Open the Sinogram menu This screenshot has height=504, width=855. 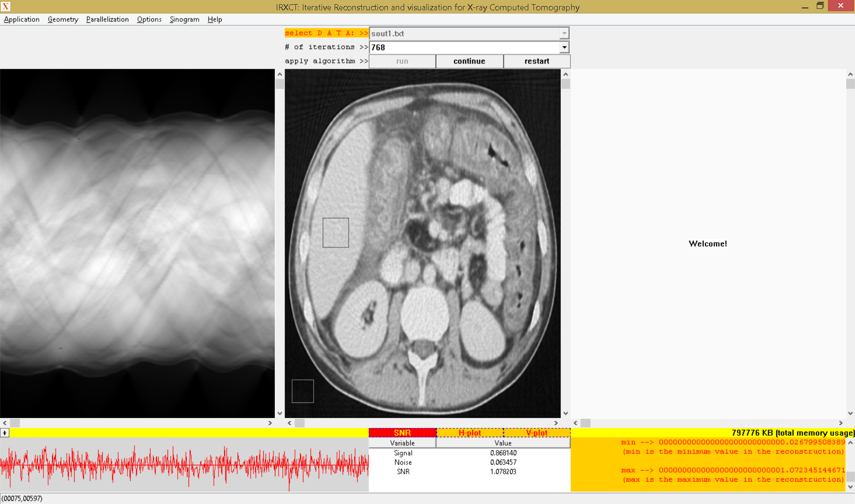pyautogui.click(x=184, y=19)
